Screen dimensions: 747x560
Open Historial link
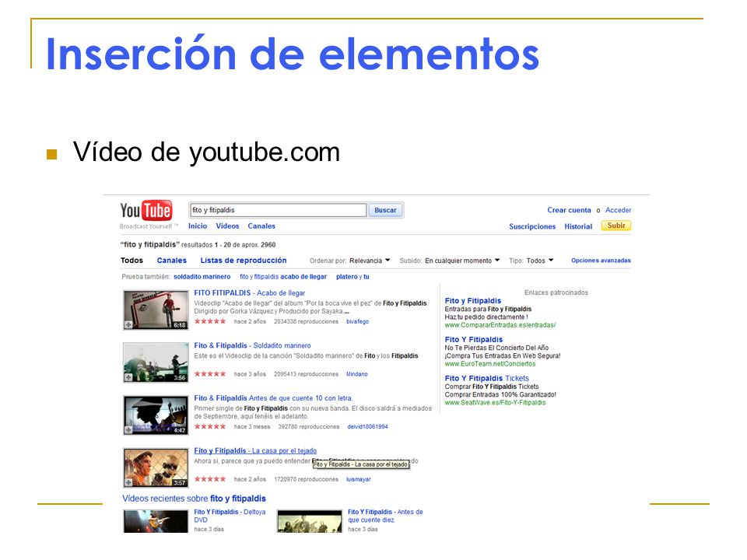tap(578, 226)
